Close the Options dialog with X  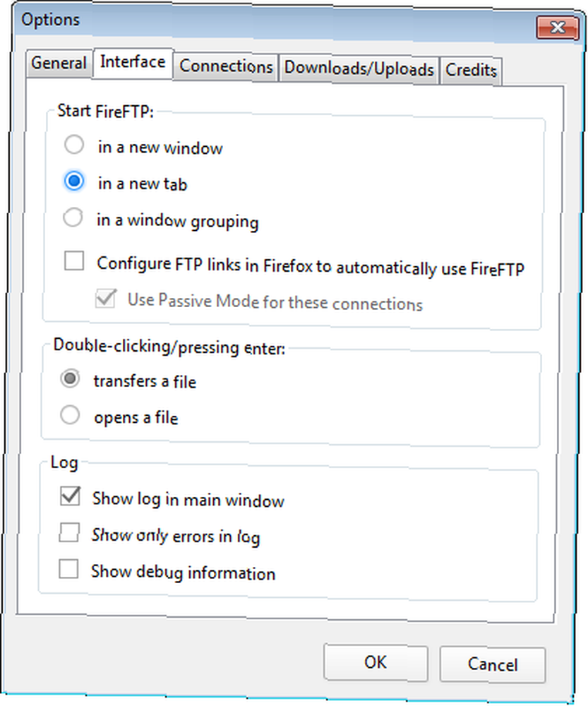coord(558,28)
